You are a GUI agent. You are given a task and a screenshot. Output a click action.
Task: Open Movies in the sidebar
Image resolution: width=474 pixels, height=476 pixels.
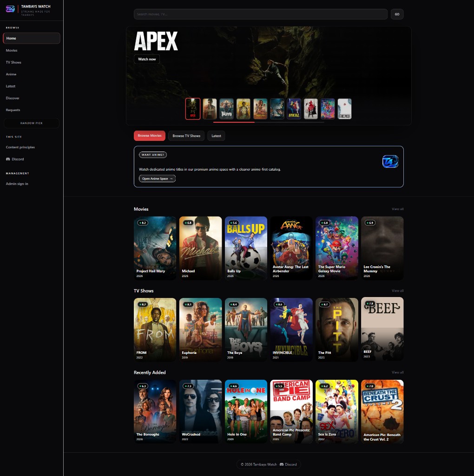pos(12,50)
